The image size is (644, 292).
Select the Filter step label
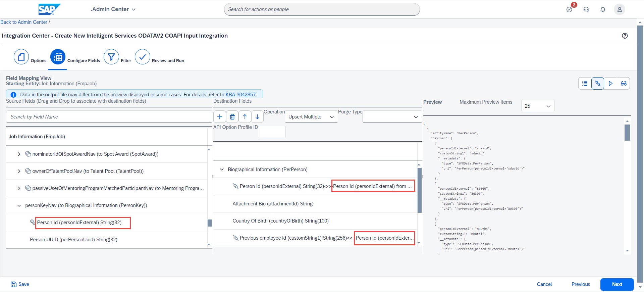pos(126,61)
